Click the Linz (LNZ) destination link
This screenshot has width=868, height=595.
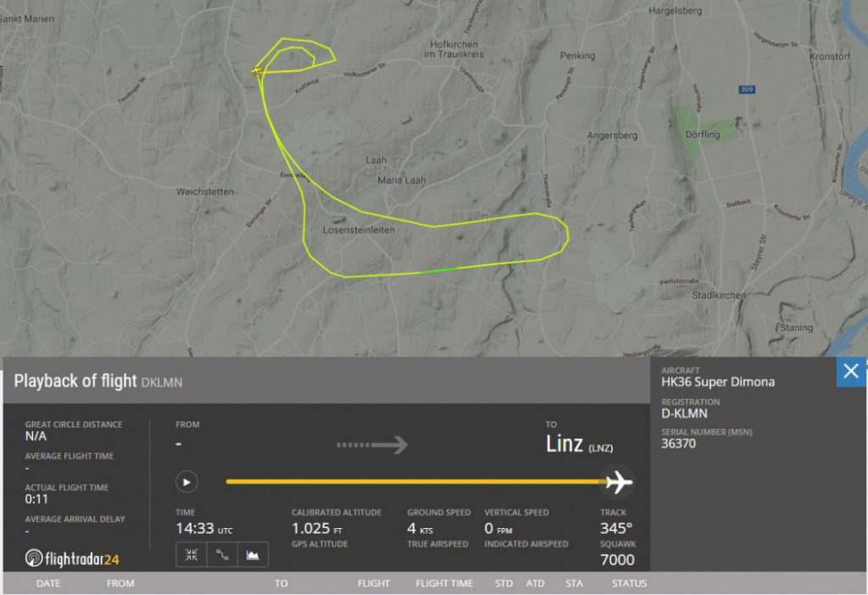pyautogui.click(x=579, y=444)
